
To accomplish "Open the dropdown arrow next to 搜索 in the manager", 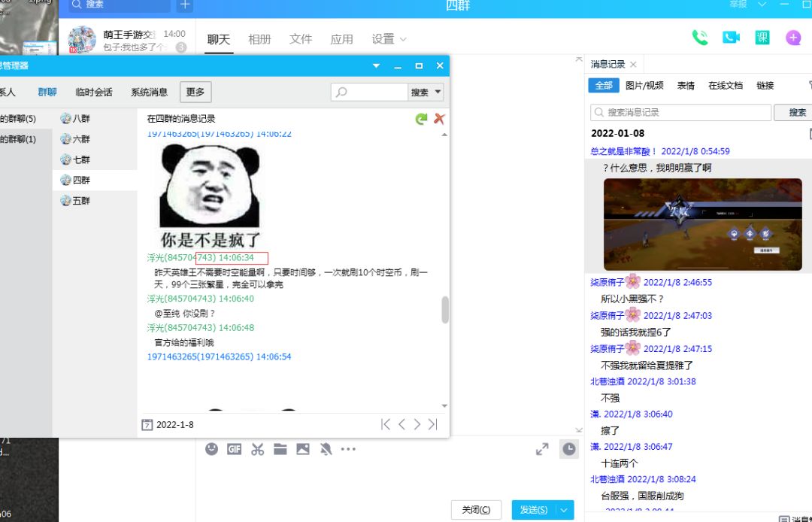I will click(438, 93).
